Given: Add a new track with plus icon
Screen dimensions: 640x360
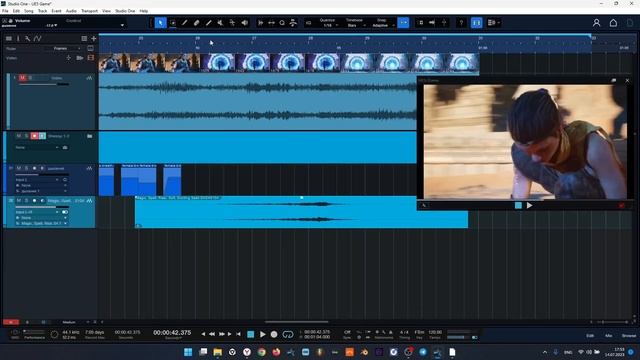Looking at the screenshot, I should pos(93,38).
